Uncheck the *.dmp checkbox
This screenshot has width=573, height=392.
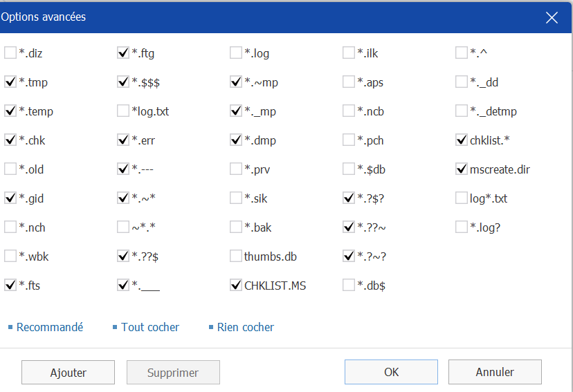(x=236, y=140)
